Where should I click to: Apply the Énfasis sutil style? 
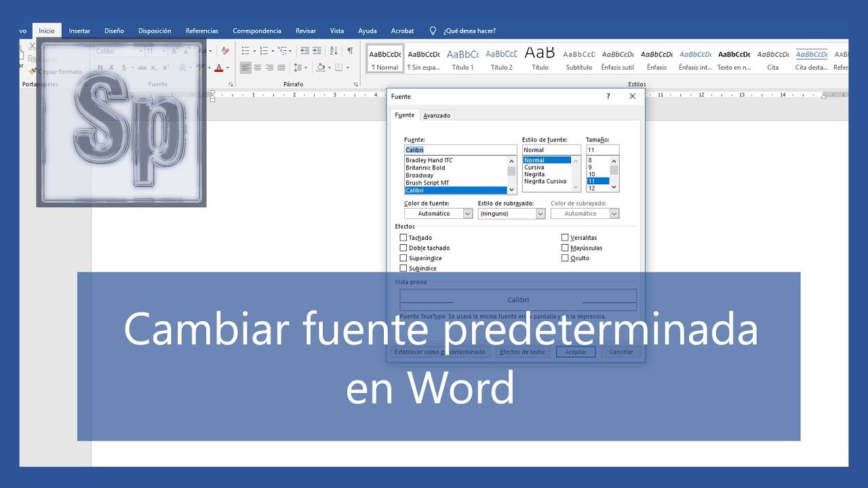pyautogui.click(x=618, y=59)
